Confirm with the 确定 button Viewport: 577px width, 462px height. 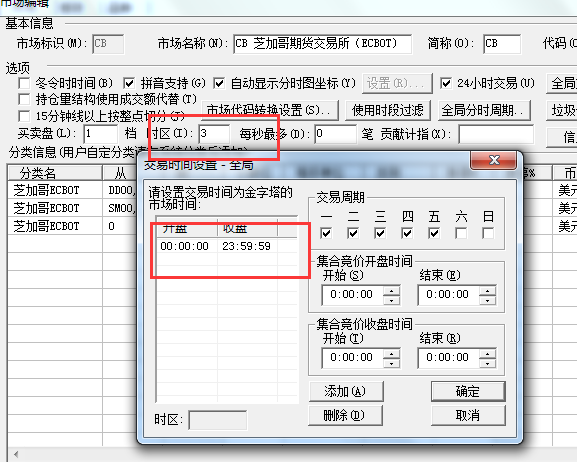click(x=468, y=391)
